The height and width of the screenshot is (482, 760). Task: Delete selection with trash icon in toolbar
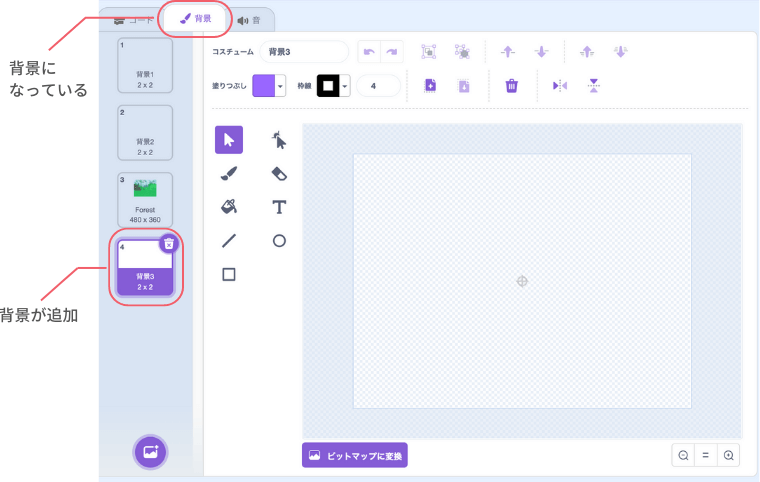click(511, 86)
